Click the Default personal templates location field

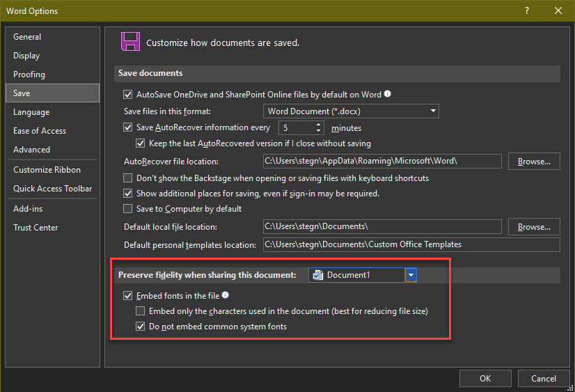pyautogui.click(x=411, y=244)
